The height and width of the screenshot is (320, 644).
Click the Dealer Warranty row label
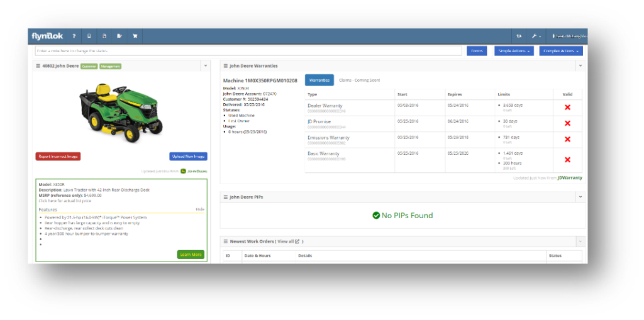pyautogui.click(x=325, y=106)
